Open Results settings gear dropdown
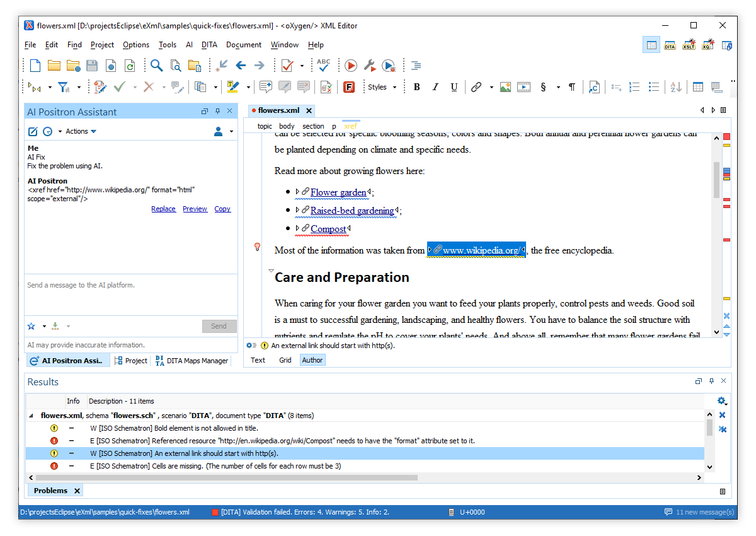The image size is (756, 536). click(x=722, y=400)
